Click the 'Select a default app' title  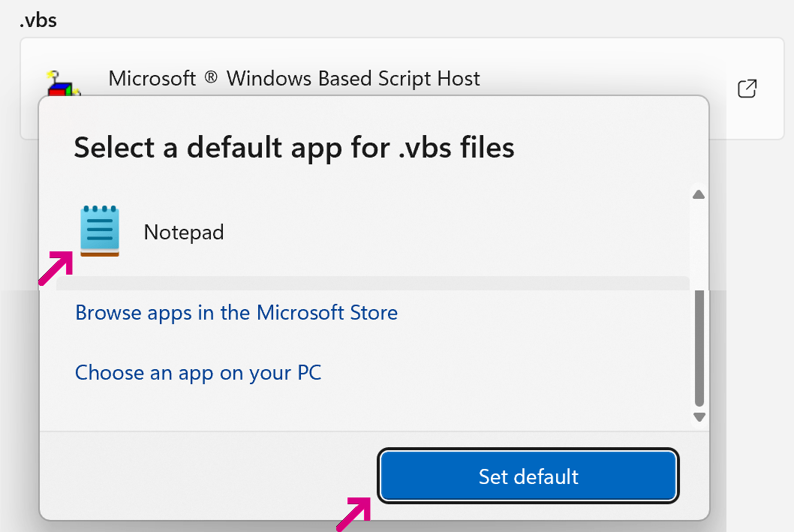click(294, 148)
